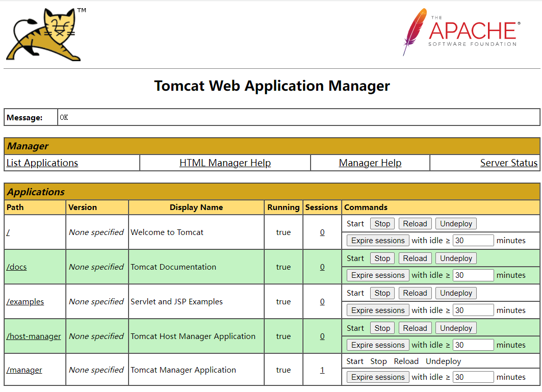Screen dimensions: 542x392
Task: Click the 'Tomcat Web Application Manager' heading
Action: (x=272, y=86)
